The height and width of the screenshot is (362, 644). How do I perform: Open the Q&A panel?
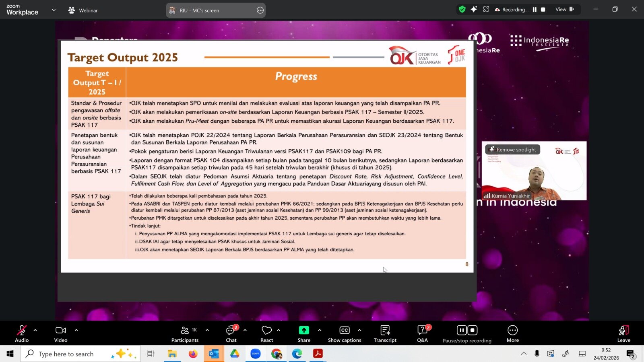422,333
